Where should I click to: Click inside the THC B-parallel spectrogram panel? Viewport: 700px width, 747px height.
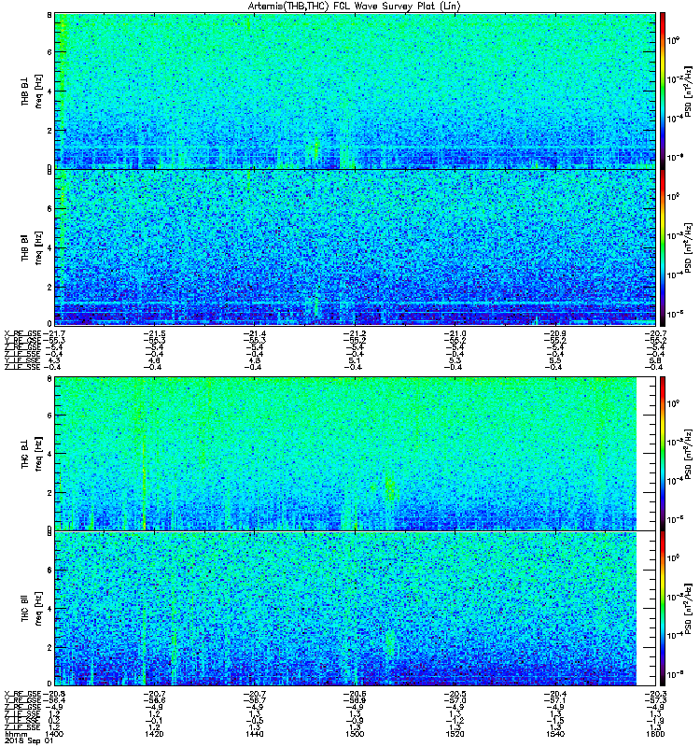pyautogui.click(x=355, y=609)
